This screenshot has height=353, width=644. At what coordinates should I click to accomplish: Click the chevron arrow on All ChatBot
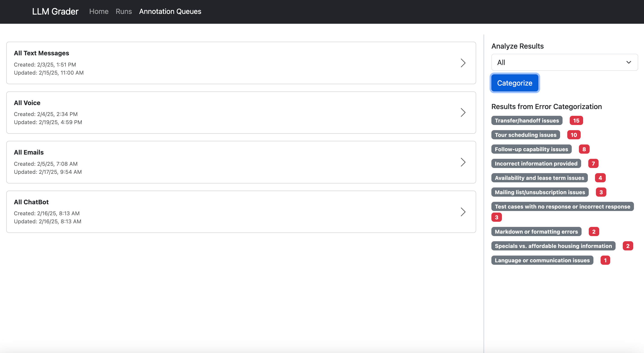[463, 212]
